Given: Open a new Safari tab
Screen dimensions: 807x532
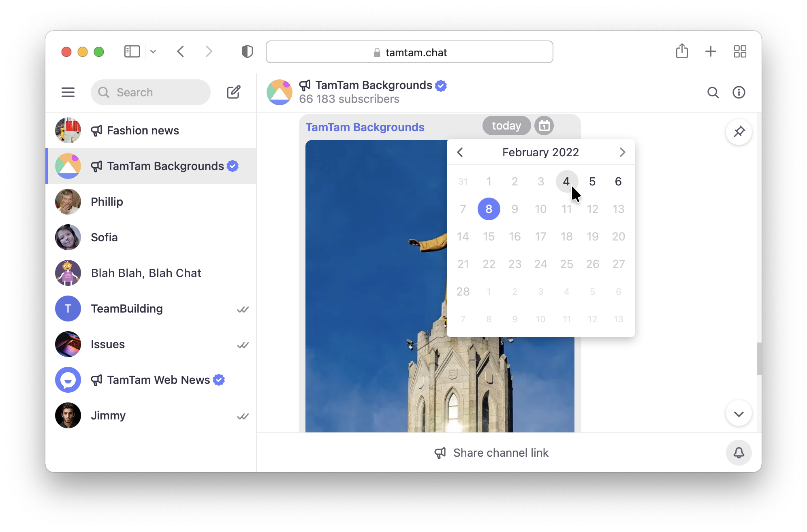Looking at the screenshot, I should [x=711, y=51].
